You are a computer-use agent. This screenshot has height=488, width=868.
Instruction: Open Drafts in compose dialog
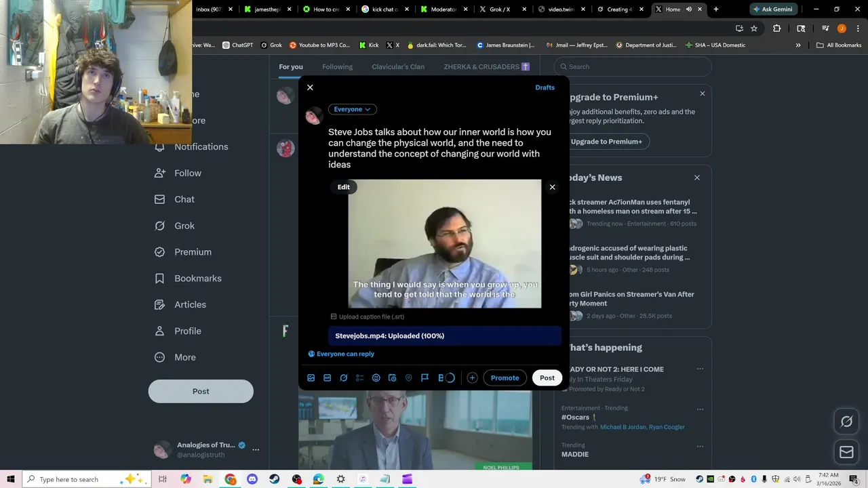[545, 87]
